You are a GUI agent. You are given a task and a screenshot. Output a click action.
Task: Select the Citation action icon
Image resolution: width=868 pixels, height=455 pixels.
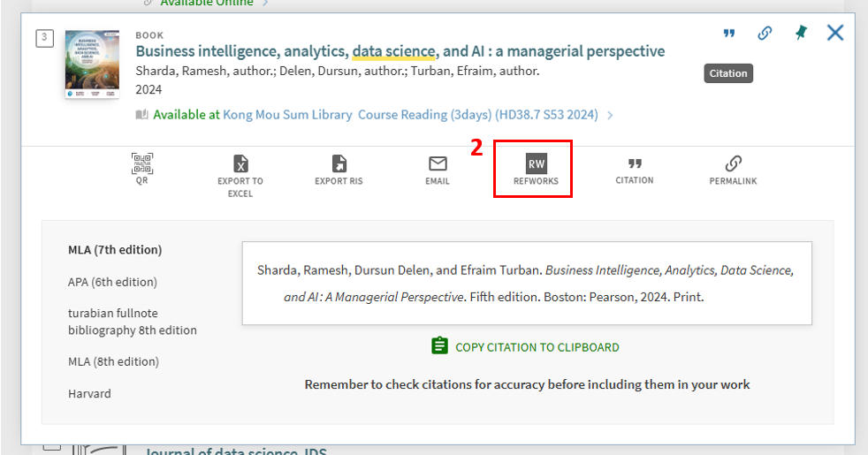[635, 164]
